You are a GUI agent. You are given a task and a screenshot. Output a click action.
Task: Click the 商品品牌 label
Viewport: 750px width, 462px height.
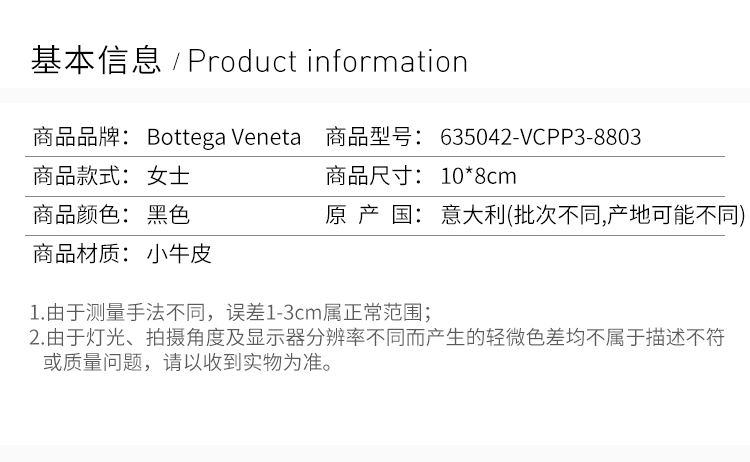(x=81, y=137)
